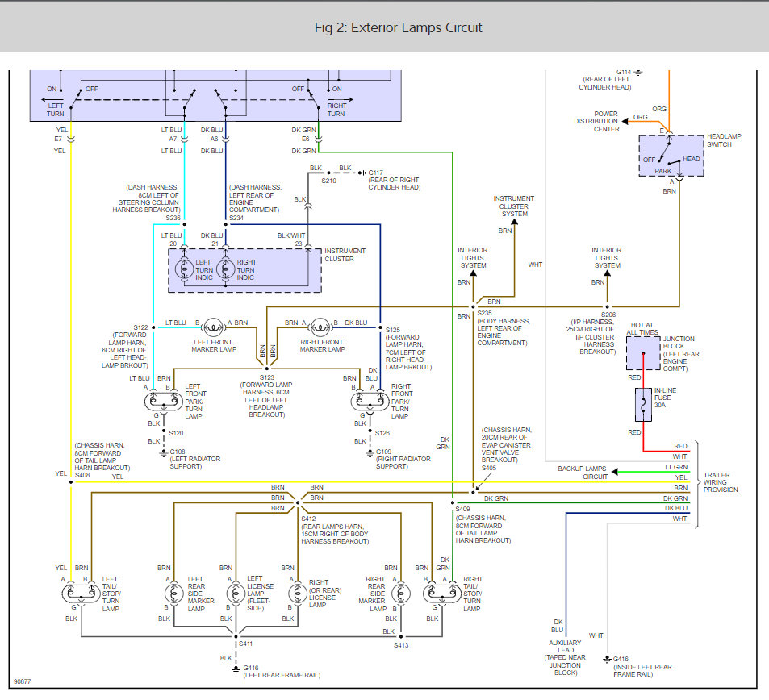Select the Right Tail/Stop/Turn Lamp symbol

pos(442,594)
